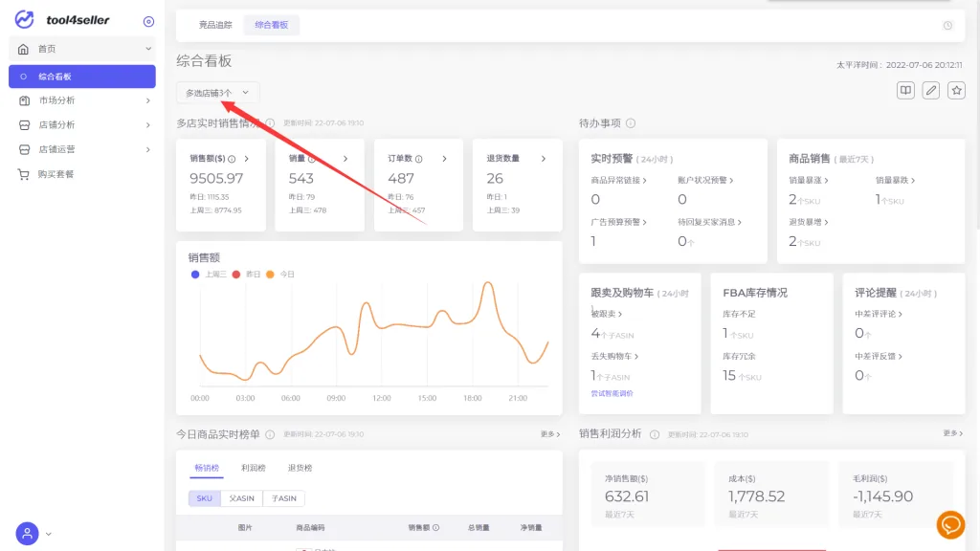Click 更多 link in 今日商品实时榜单
This screenshot has width=980, height=551.
pyautogui.click(x=550, y=434)
